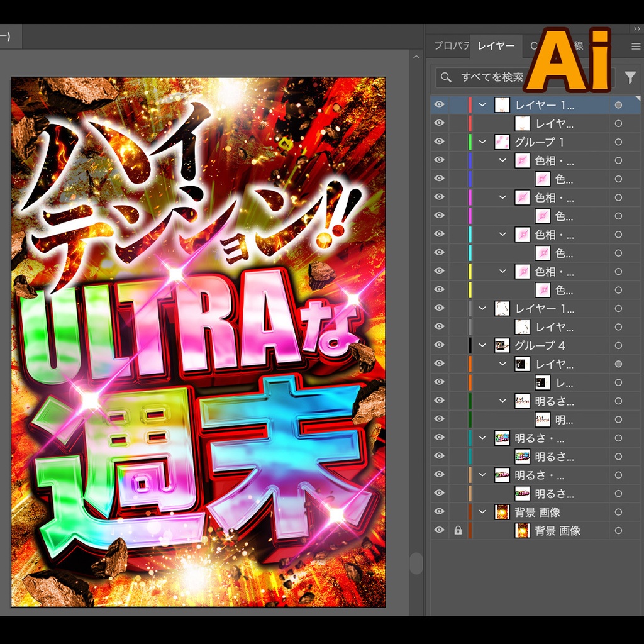Collapse the 背景 画像 group chevron

pyautogui.click(x=482, y=512)
